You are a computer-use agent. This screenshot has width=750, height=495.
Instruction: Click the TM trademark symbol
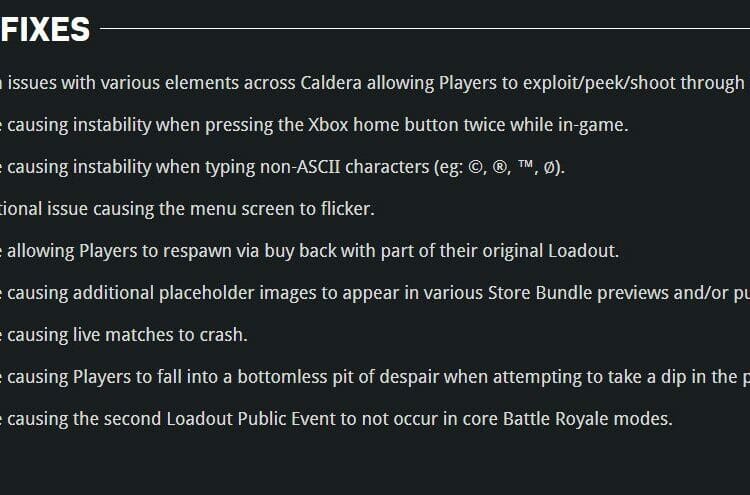tap(525, 165)
